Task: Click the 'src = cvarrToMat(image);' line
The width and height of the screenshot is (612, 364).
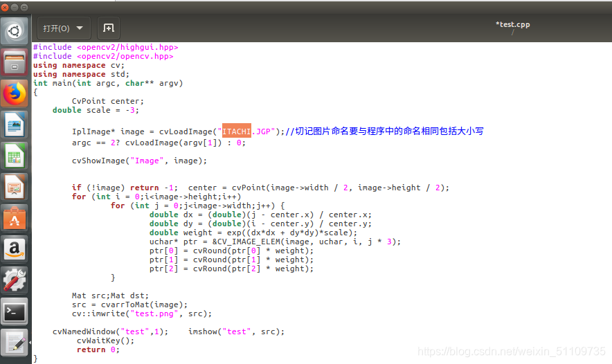Action: click(x=129, y=304)
